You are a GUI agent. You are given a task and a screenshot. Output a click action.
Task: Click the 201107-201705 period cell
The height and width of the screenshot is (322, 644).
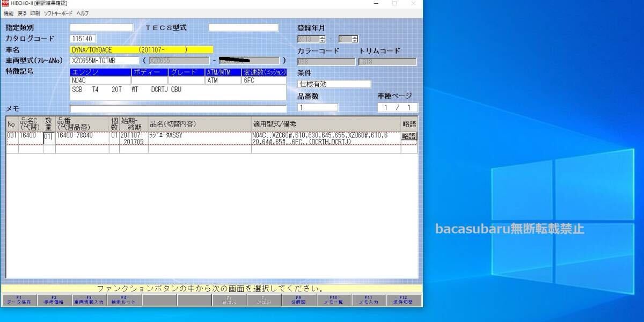[133, 138]
